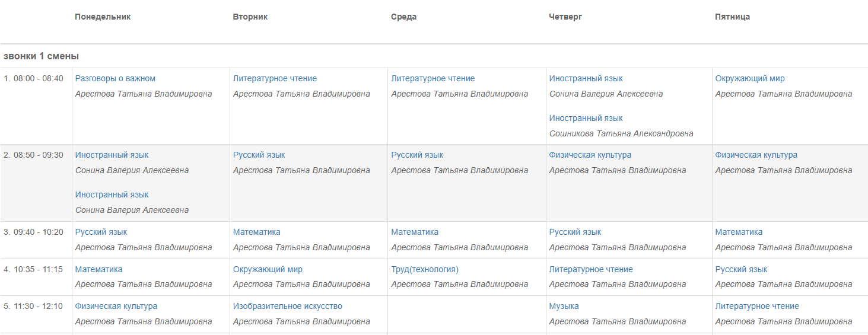Open Tuesday first-period Литературное чтение link
Screen dimensions: 868x335
275,78
